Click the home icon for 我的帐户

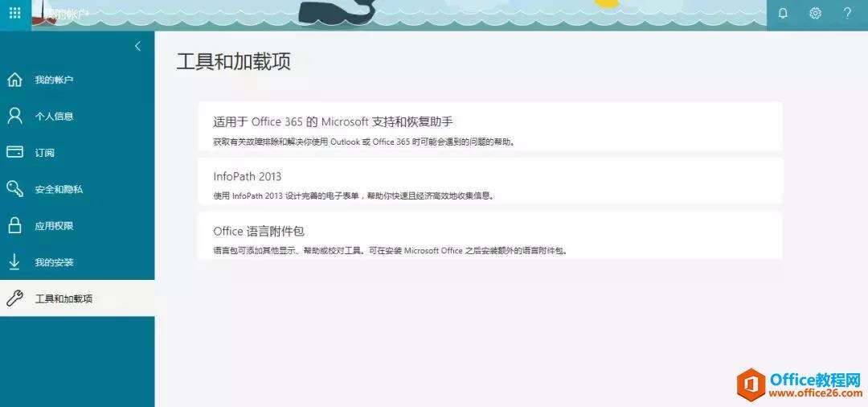click(14, 80)
